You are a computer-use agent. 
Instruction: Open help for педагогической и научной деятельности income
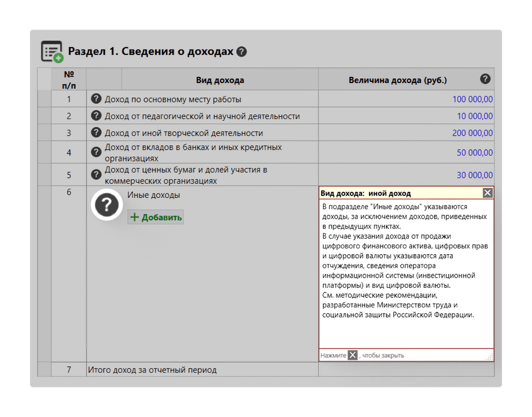point(96,116)
